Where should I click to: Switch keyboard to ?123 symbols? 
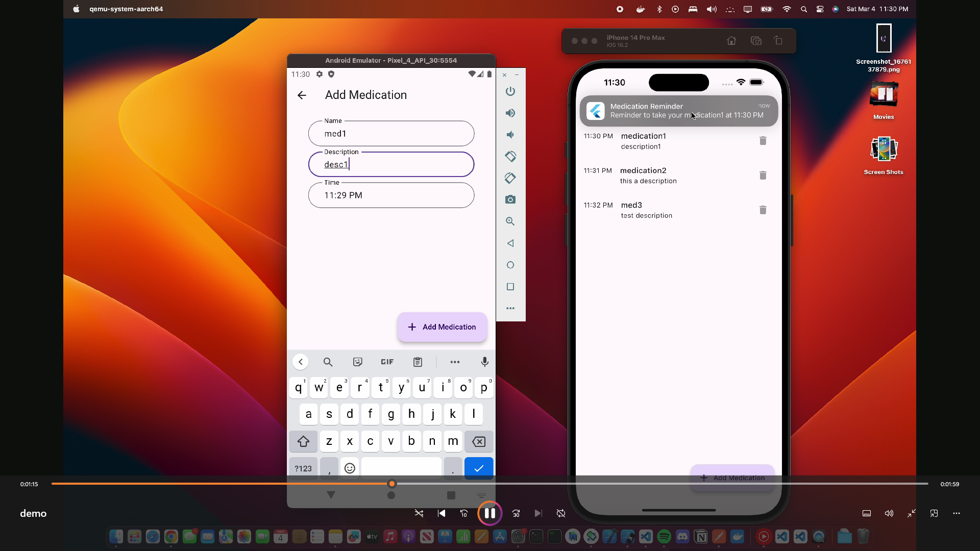point(303,468)
